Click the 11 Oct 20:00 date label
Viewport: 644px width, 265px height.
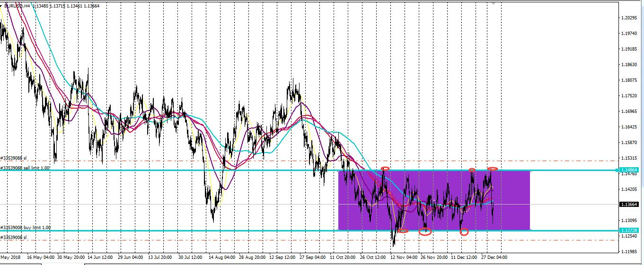point(344,257)
